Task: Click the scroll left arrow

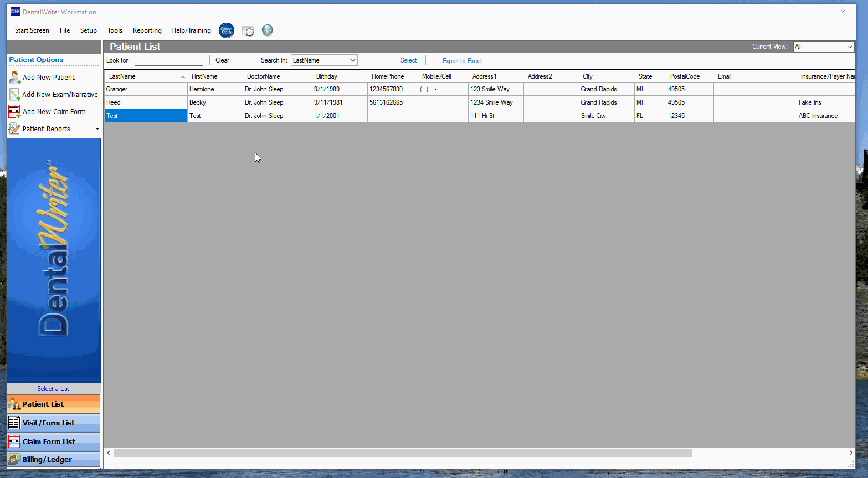Action: click(109, 453)
